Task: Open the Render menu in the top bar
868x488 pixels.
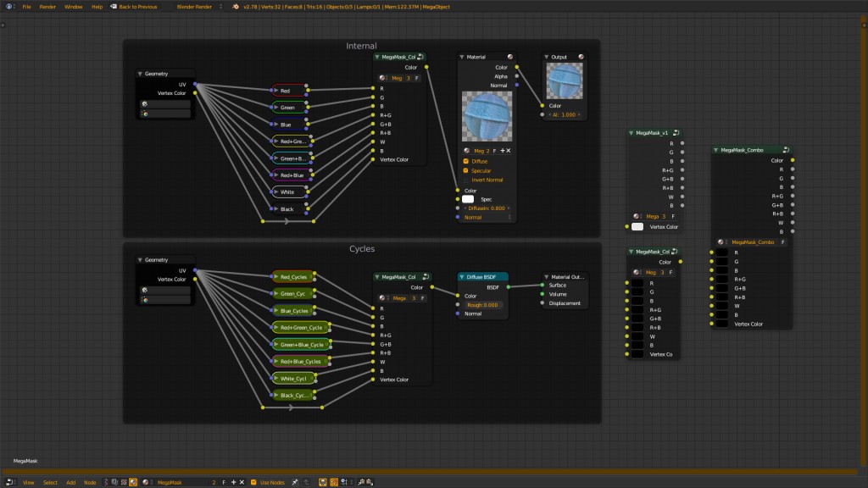Action: pyautogui.click(x=49, y=6)
